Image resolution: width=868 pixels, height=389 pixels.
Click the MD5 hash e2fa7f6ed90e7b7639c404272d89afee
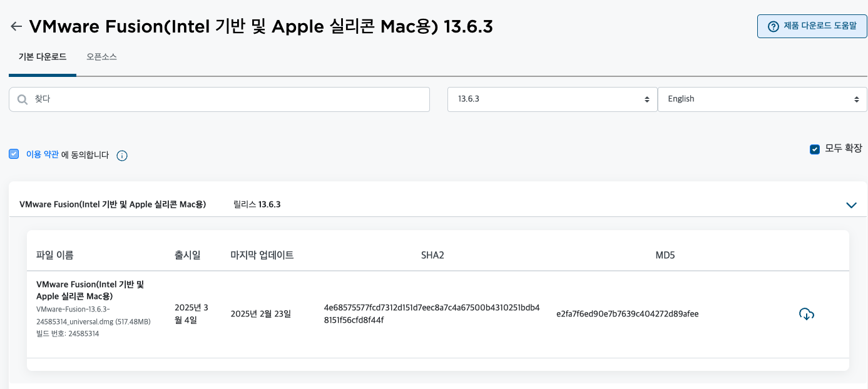click(627, 314)
